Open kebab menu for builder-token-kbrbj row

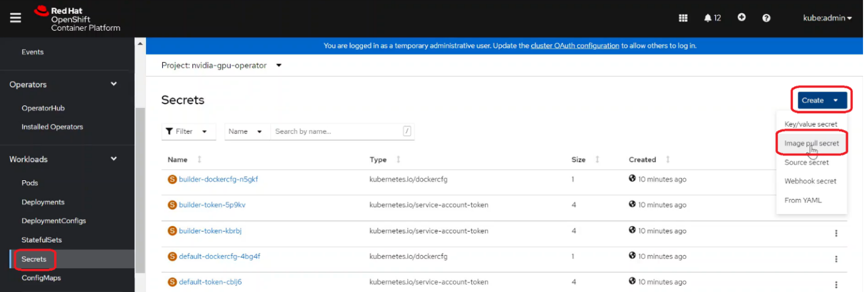pyautogui.click(x=836, y=234)
